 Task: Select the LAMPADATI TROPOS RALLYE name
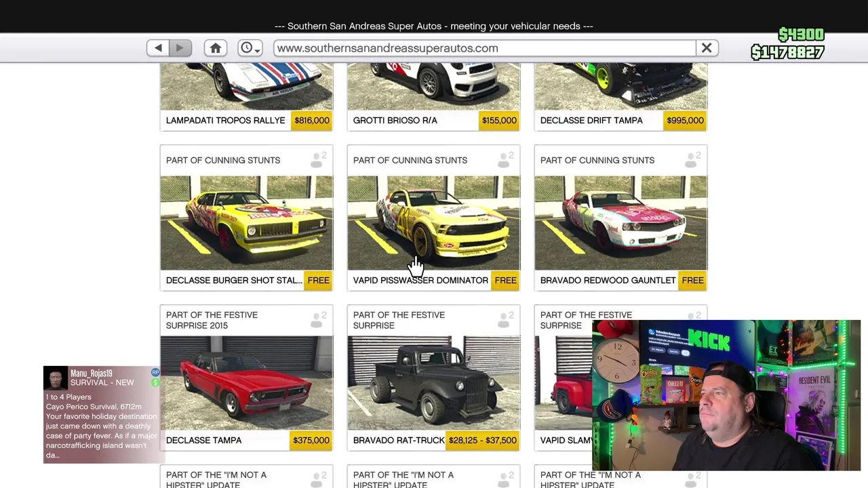coord(225,121)
